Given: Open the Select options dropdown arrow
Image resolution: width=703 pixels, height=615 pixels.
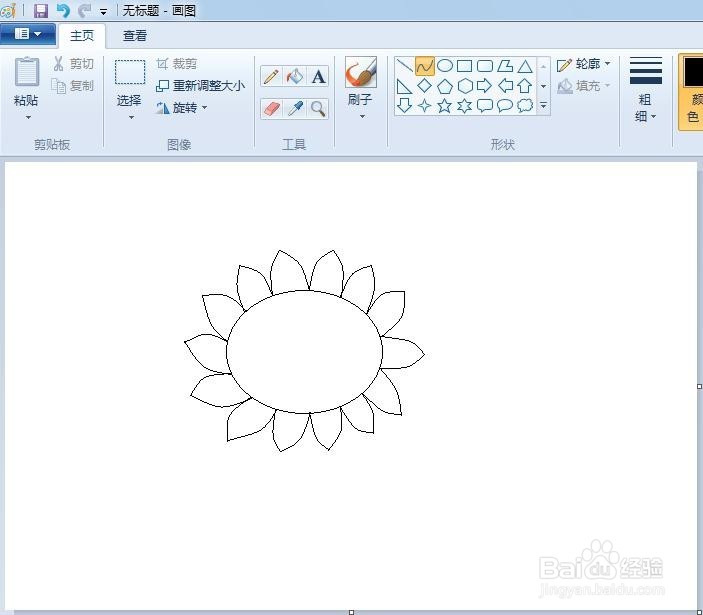Looking at the screenshot, I should click(x=131, y=117).
